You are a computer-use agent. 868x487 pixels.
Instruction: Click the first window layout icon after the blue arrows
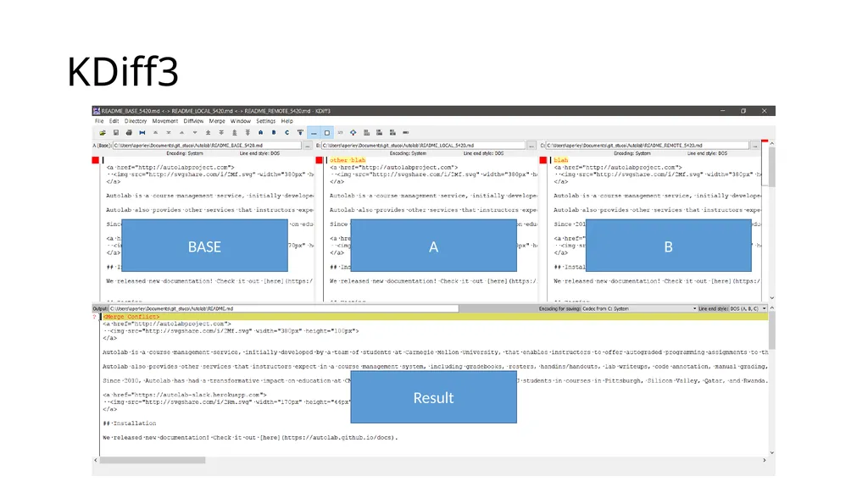pos(366,133)
